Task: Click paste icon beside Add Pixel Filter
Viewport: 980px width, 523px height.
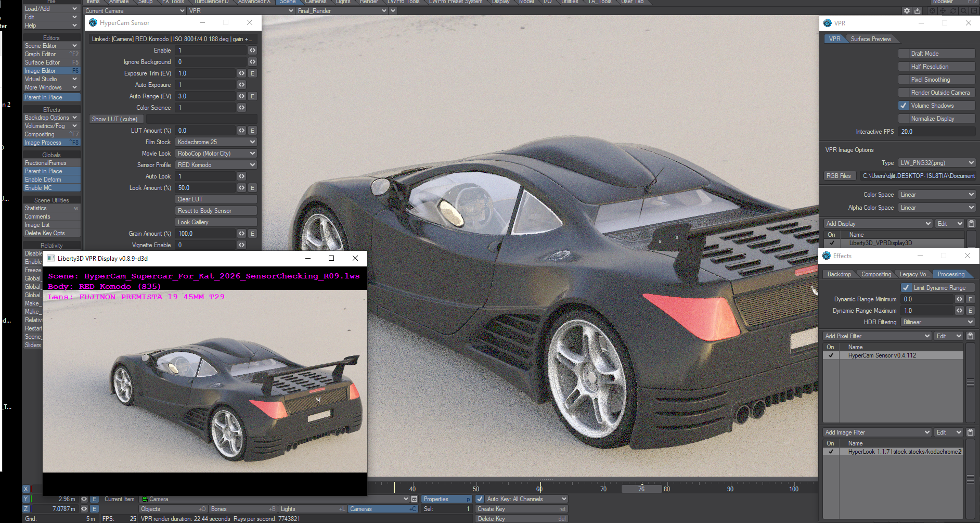Action: click(971, 336)
